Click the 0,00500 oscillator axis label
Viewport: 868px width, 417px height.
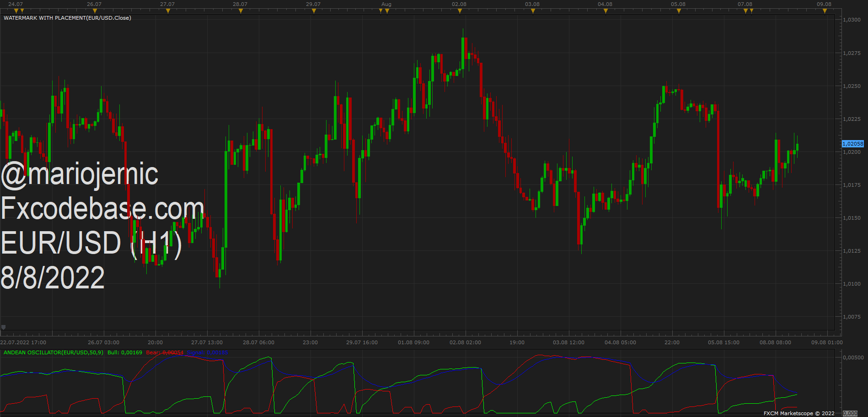click(853, 357)
